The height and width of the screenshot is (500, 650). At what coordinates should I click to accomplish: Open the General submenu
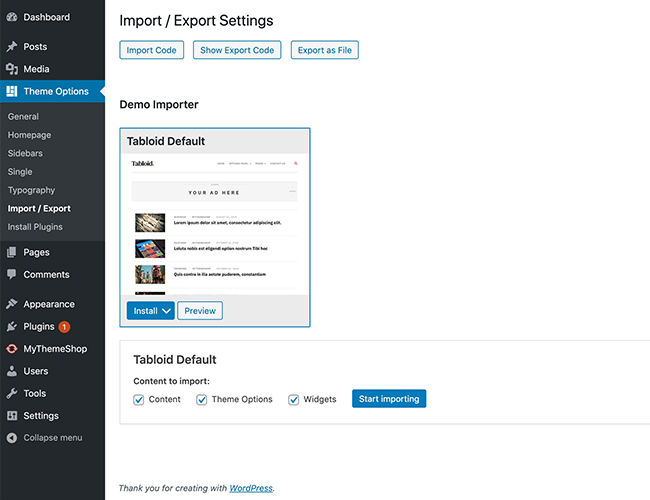(23, 117)
